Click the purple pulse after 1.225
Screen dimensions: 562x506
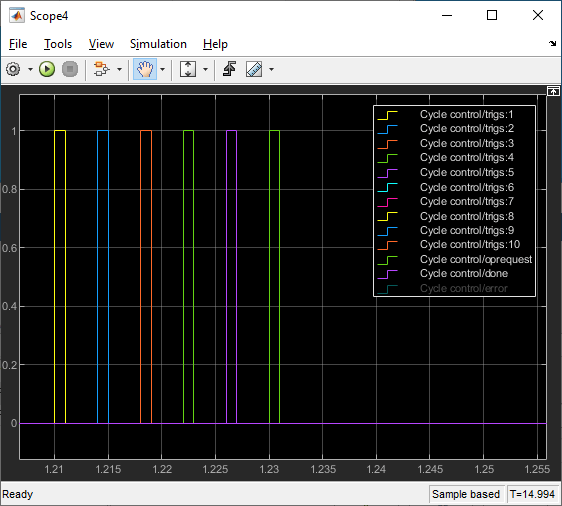(232, 277)
